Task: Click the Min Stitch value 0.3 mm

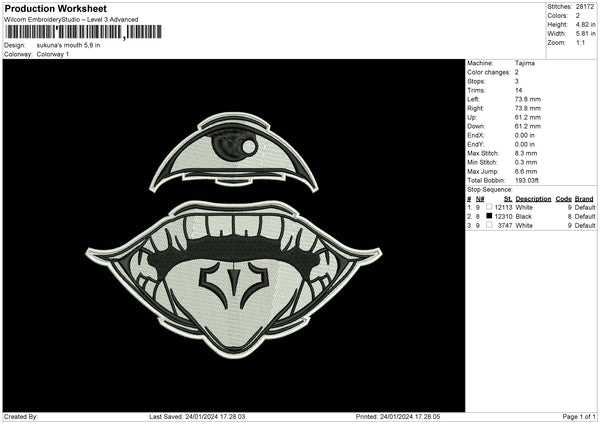Action: (x=526, y=162)
